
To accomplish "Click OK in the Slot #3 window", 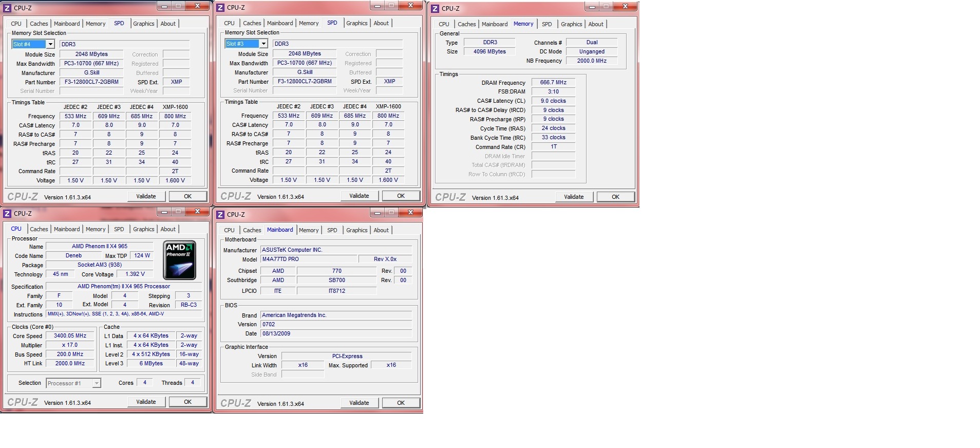I will click(x=401, y=196).
